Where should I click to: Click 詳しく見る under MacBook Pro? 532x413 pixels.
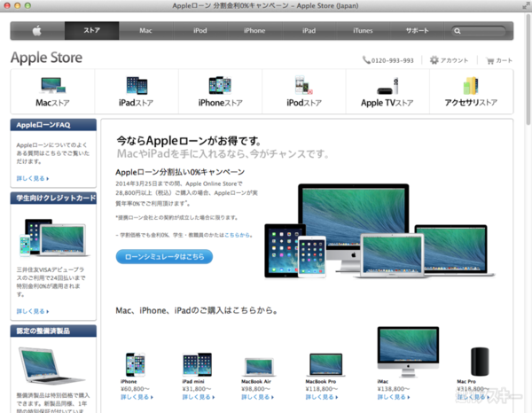pyautogui.click(x=322, y=397)
